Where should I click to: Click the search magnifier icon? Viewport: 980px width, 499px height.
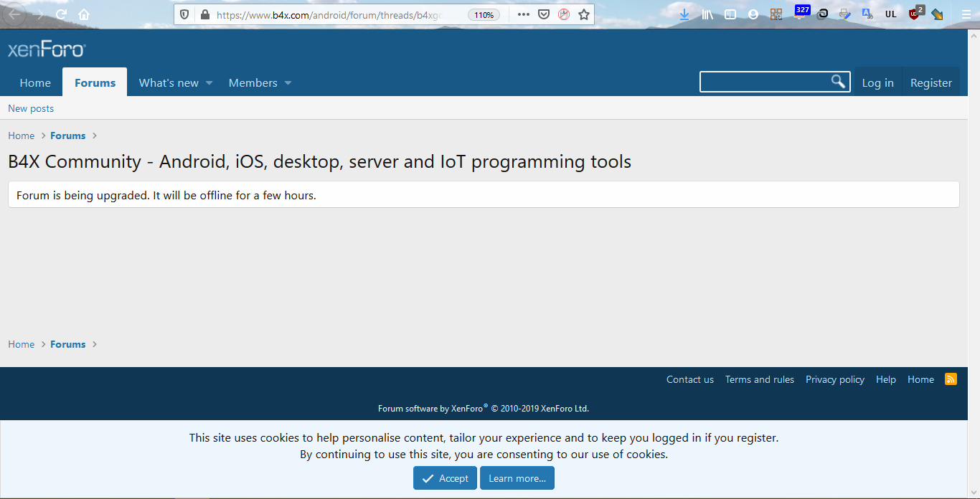838,81
